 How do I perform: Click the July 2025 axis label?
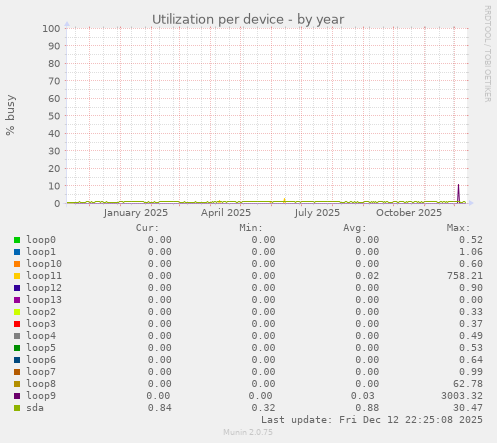click(317, 213)
